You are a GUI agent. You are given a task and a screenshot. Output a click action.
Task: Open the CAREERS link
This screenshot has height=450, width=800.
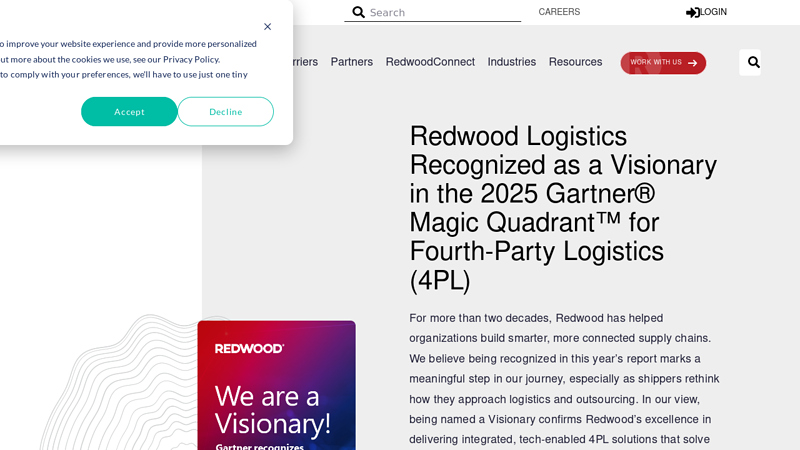tap(559, 12)
